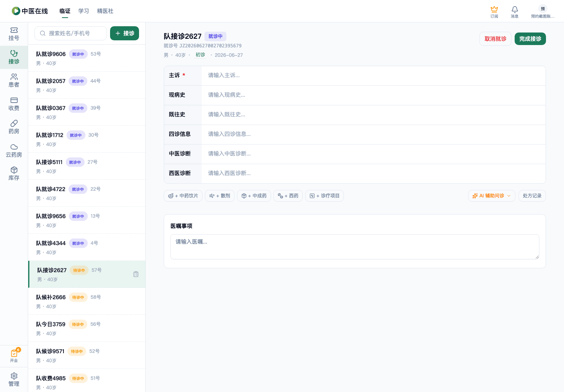Open the 挂号 registration sidebar item
Image resolution: width=564 pixels, height=392 pixels.
tap(14, 34)
